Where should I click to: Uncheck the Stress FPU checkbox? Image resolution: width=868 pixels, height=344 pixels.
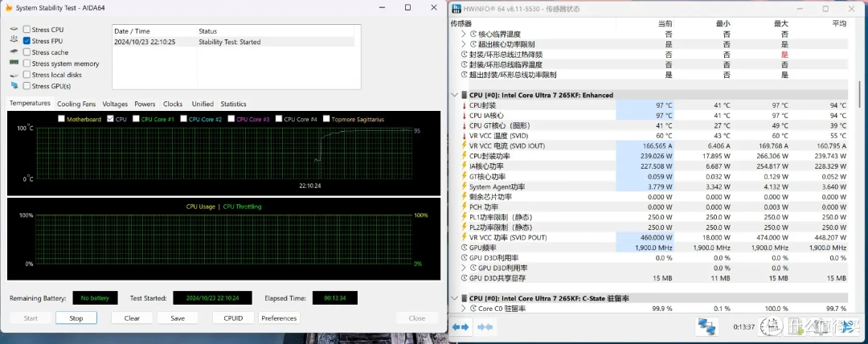(27, 41)
